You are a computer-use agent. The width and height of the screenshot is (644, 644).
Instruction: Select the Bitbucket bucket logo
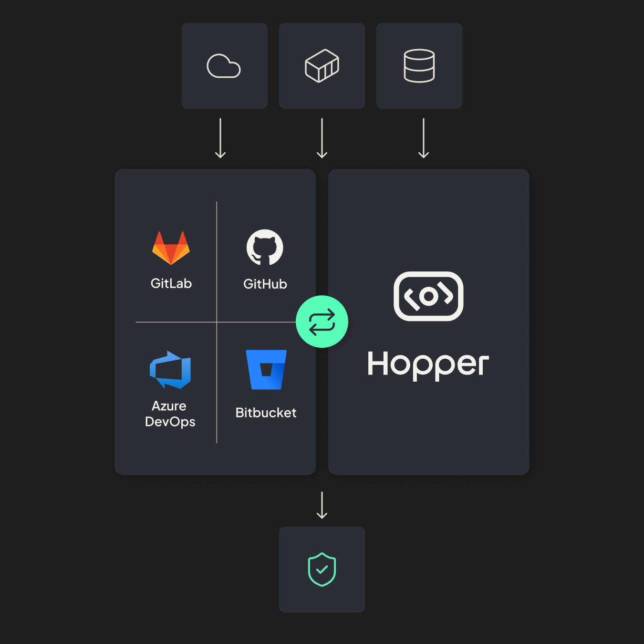[266, 370]
